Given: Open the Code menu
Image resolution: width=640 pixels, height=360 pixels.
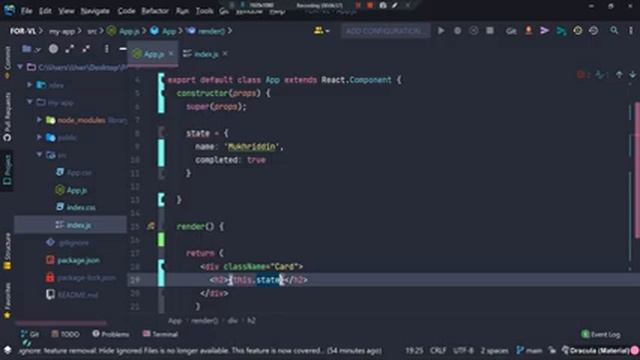Looking at the screenshot, I should point(126,11).
